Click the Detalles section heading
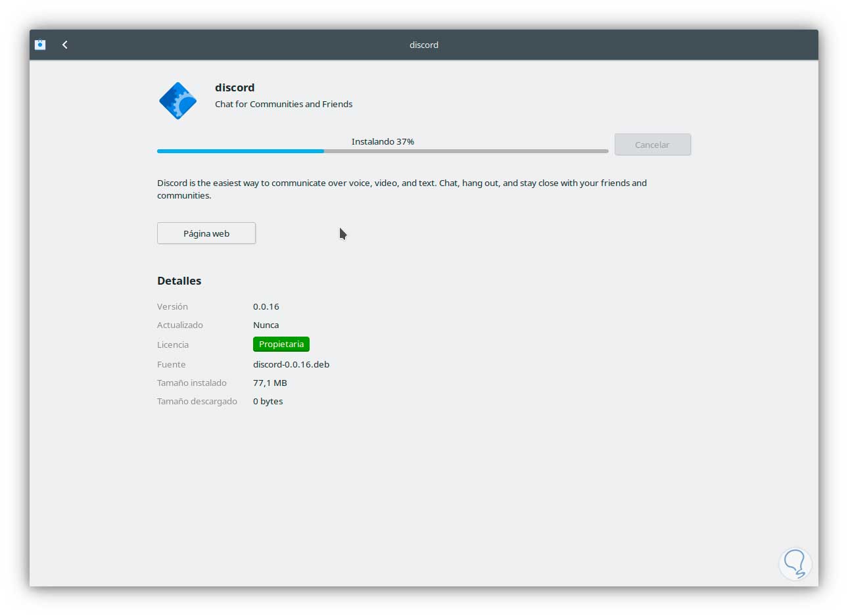848x616 pixels. [179, 281]
